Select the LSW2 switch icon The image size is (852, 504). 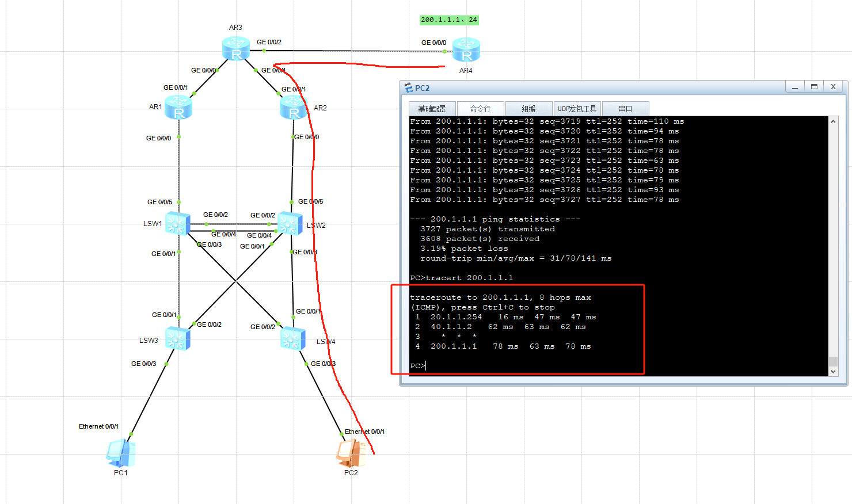[290, 223]
